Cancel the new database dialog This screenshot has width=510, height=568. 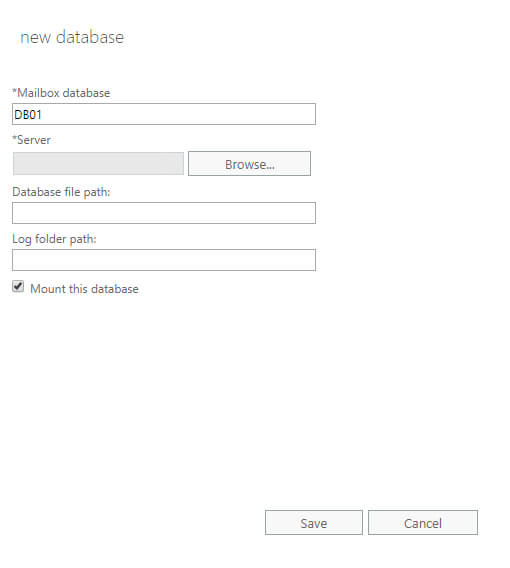tap(423, 523)
